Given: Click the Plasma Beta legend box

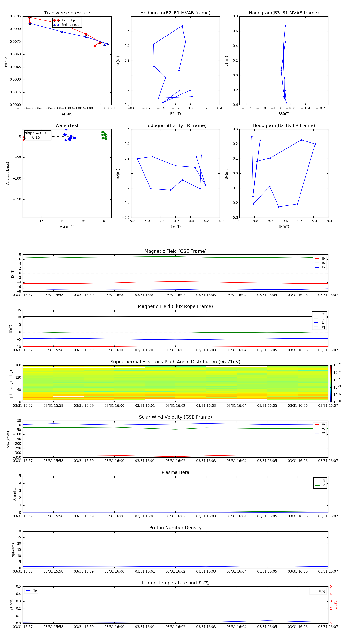Looking at the screenshot, I should coord(320,482).
